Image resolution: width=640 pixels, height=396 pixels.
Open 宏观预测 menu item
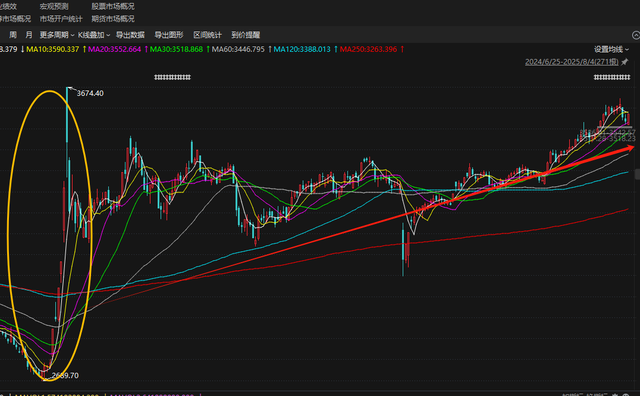[x=54, y=7]
